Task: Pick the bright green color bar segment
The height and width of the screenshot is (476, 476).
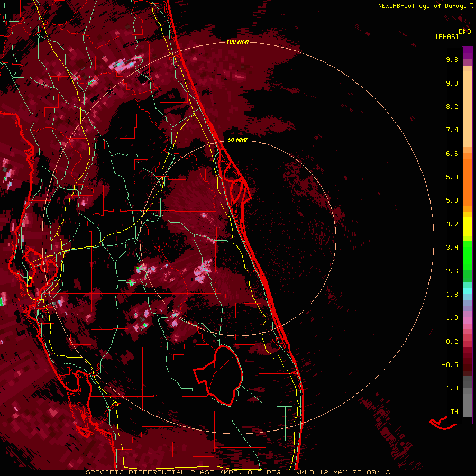Action: coord(467,255)
